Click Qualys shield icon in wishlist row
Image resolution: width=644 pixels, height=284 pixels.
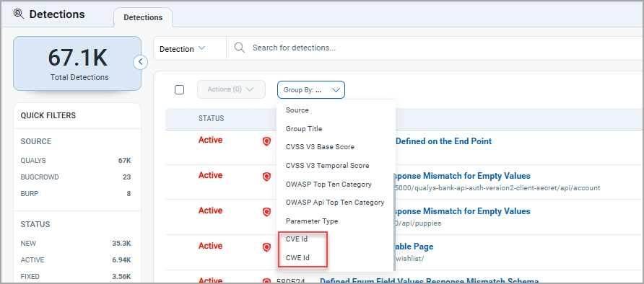[x=266, y=247]
